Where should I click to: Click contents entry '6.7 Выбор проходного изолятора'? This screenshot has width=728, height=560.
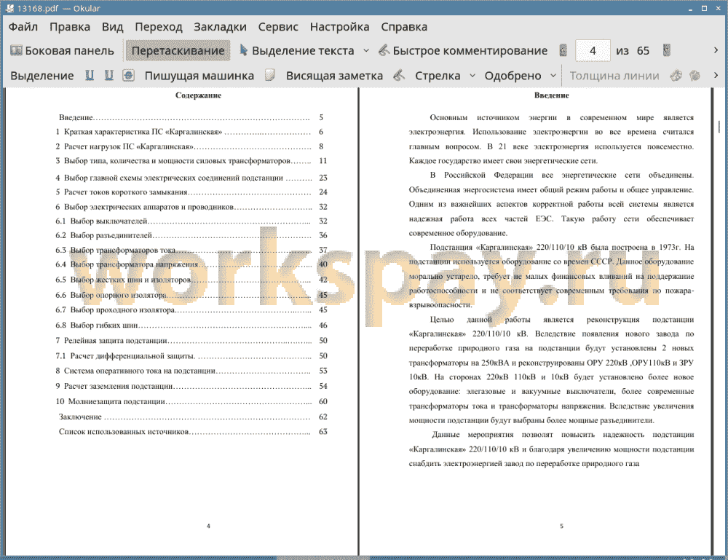click(x=191, y=309)
